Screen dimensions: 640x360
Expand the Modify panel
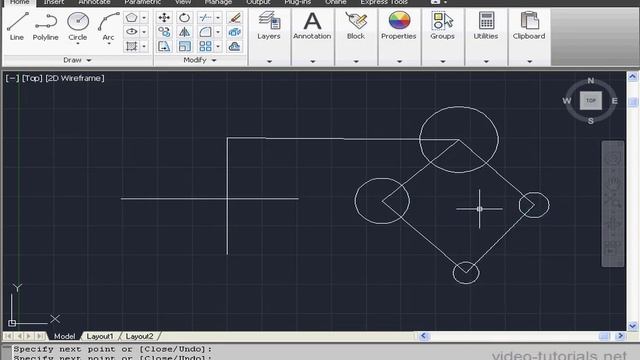[200, 60]
